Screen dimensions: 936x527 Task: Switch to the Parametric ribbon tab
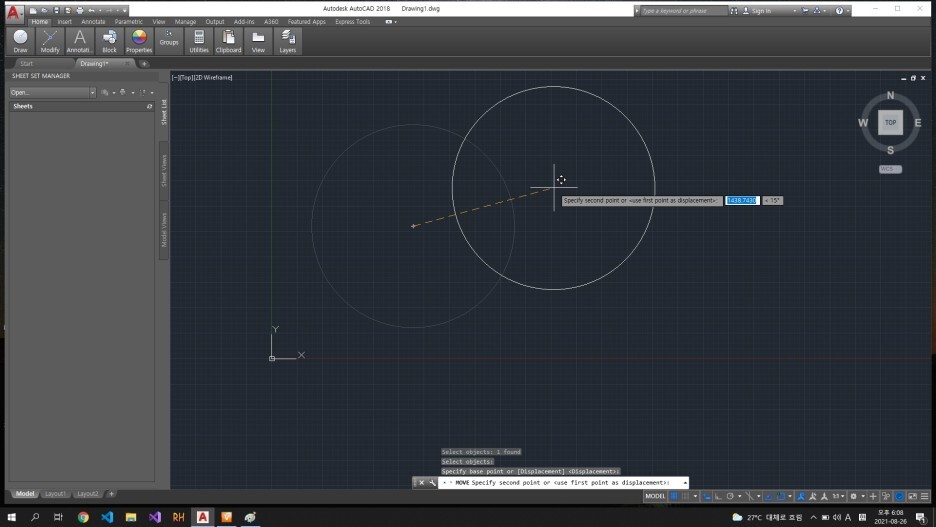point(128,21)
